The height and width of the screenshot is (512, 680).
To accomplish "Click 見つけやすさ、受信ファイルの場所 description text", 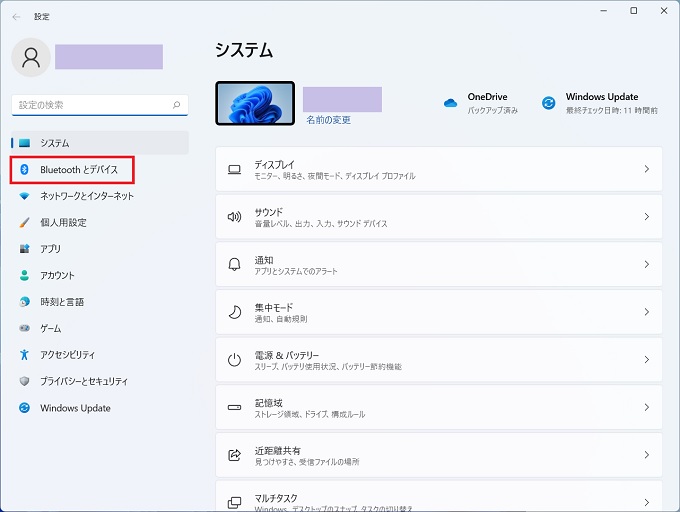I will 307,462.
